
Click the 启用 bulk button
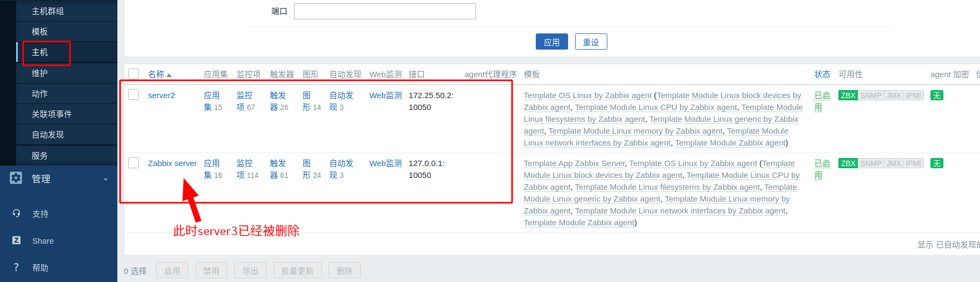[172, 271]
